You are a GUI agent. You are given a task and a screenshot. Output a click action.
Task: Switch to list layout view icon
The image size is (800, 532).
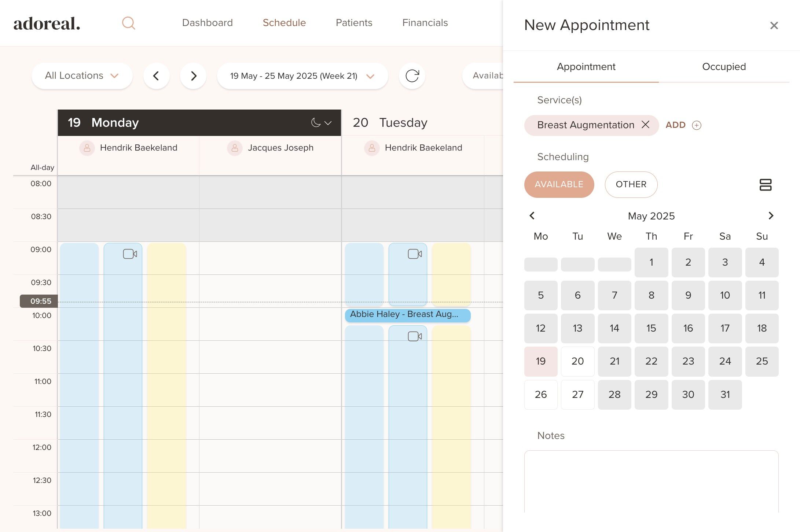[765, 185]
